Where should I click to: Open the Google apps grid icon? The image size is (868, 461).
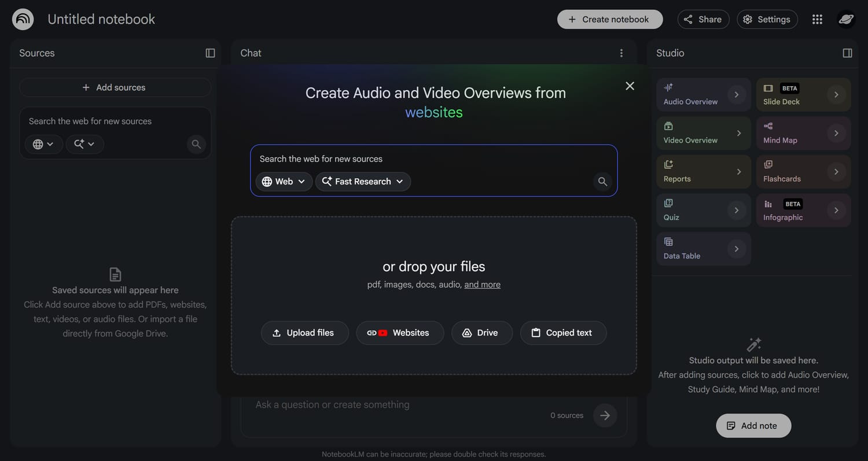click(817, 19)
